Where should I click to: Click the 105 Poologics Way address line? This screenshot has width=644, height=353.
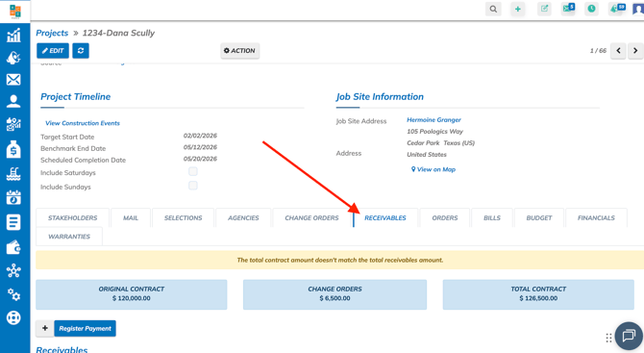point(434,132)
